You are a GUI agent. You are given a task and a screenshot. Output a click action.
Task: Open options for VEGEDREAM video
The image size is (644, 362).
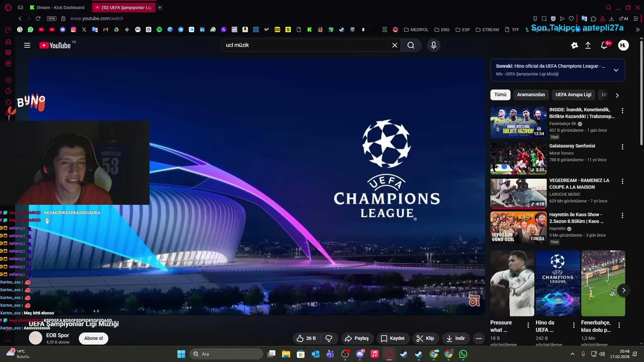622,181
